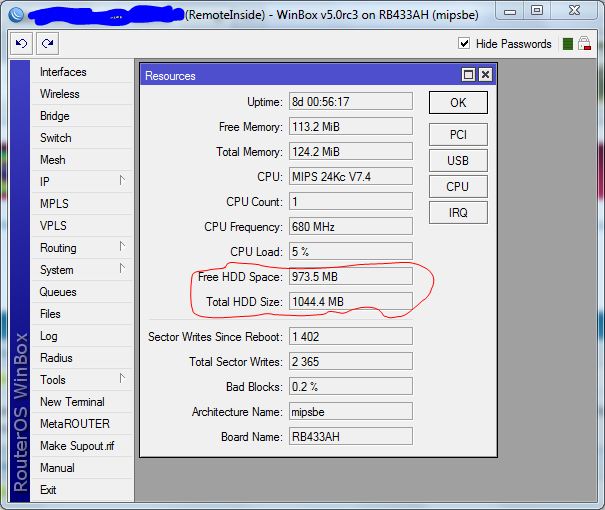605x510 pixels.
Task: Click the Architecture Name mipsbe field
Action: (351, 412)
